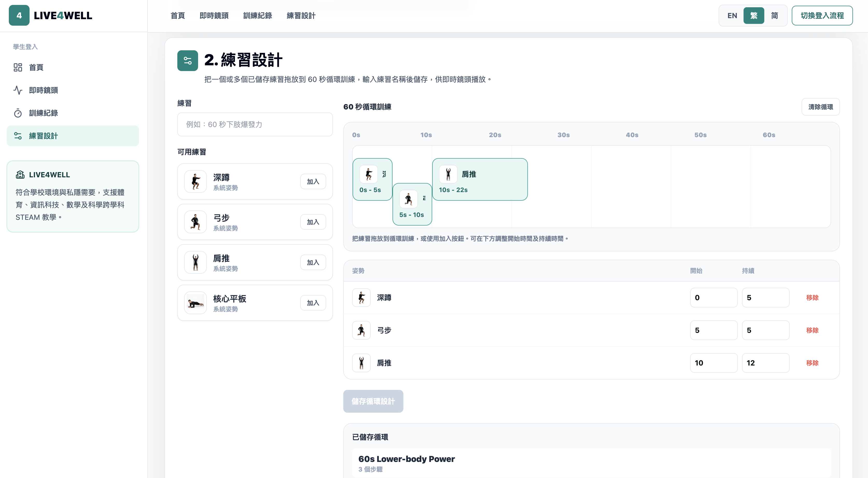
Task: Add 核心平板 with its 加入 button
Action: tap(313, 303)
